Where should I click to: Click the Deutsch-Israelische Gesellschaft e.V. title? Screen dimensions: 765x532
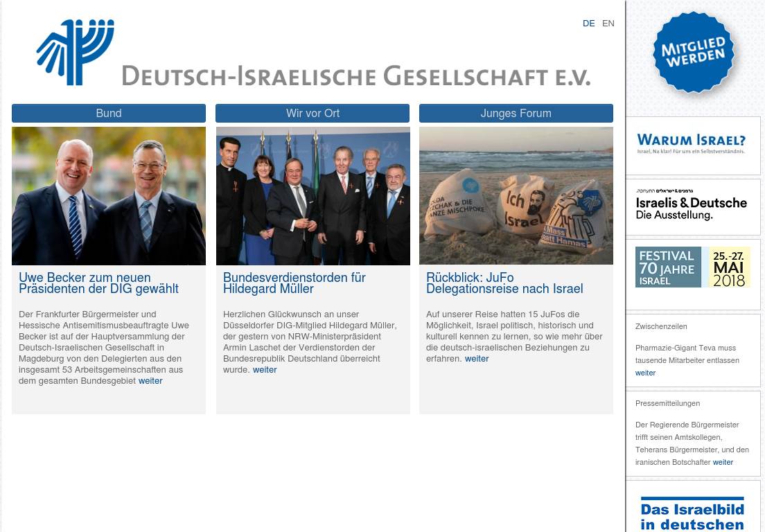tap(356, 76)
